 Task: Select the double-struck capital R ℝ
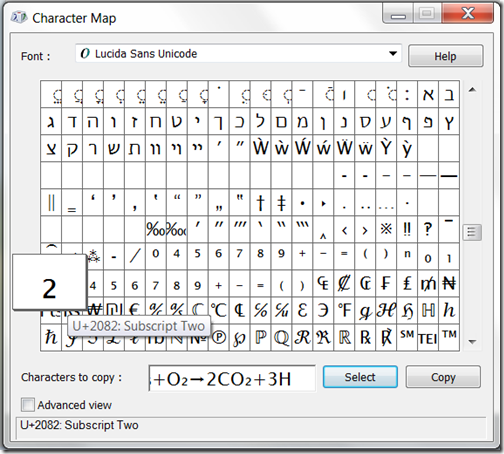(344, 337)
